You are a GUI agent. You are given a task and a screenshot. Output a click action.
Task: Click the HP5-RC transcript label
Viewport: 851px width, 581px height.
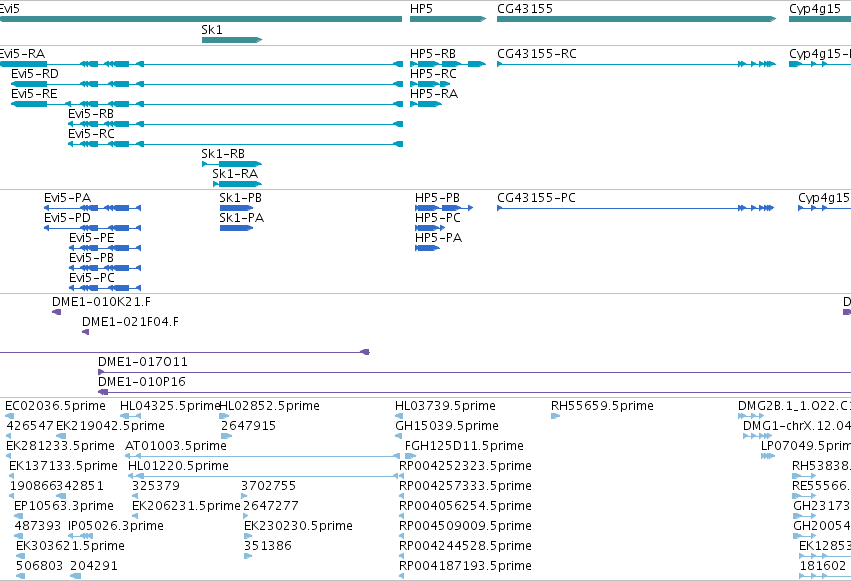[x=433, y=74]
